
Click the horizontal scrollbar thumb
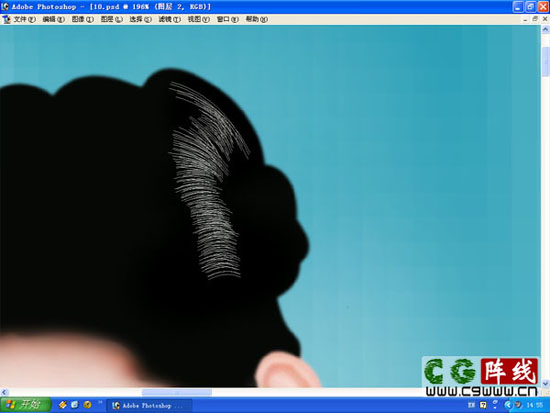[177, 392]
